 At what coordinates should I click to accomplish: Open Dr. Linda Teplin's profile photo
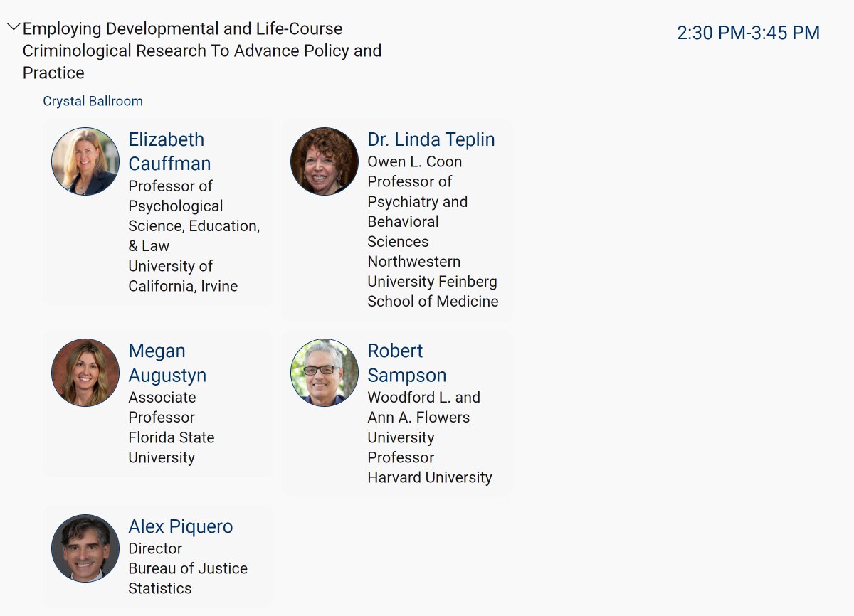(x=325, y=161)
